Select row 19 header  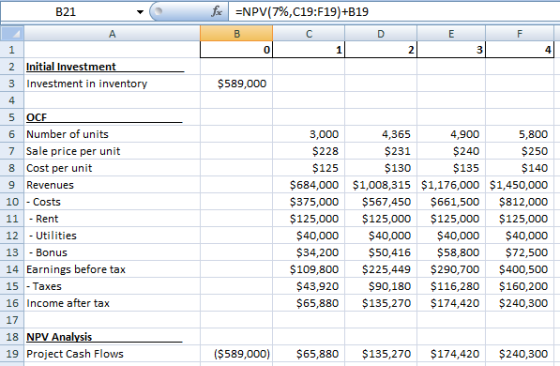pyautogui.click(x=12, y=354)
